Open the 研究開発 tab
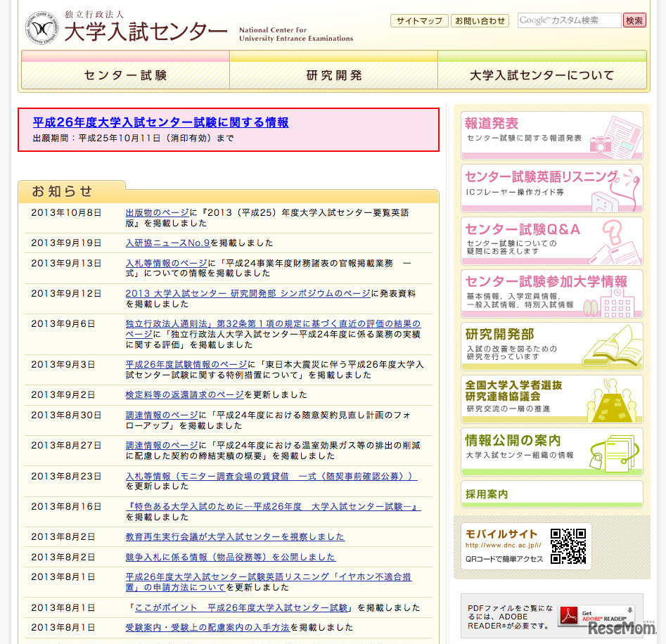 [x=334, y=75]
